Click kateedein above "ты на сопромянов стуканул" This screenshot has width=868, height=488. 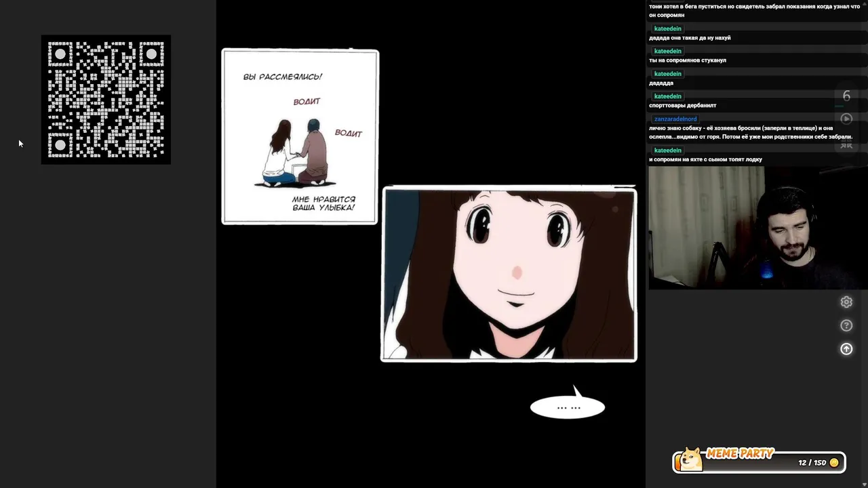(x=668, y=52)
